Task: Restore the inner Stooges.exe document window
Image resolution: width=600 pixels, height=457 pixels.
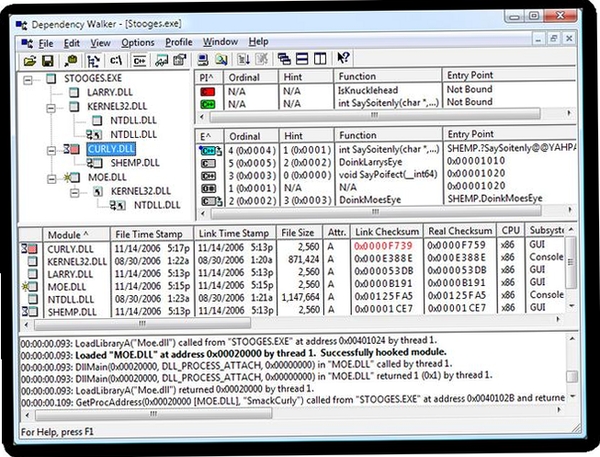Action: pos(553,38)
